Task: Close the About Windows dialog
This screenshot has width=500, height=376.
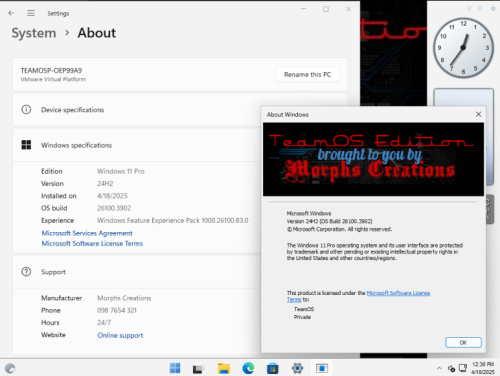Action: point(478,114)
